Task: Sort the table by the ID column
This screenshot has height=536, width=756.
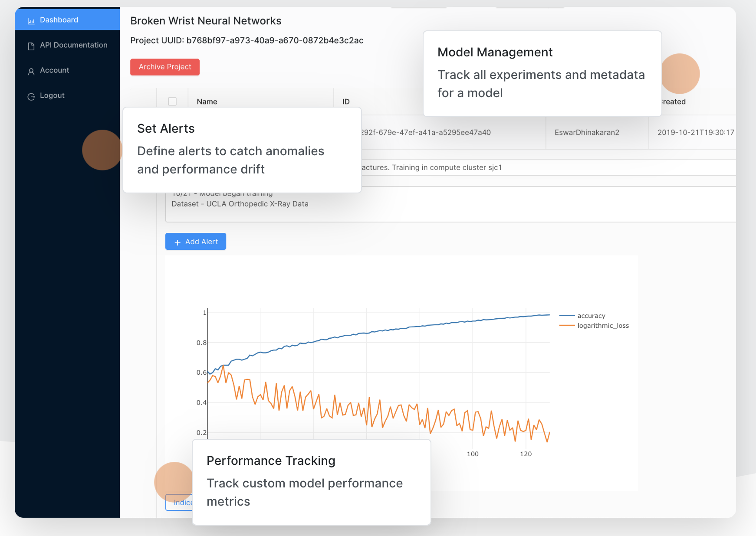Action: 346,101
